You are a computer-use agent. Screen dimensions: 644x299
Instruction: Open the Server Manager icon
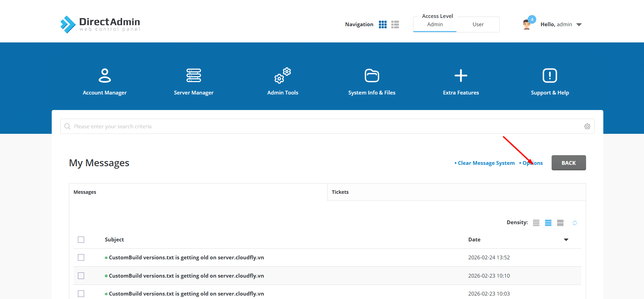pyautogui.click(x=193, y=76)
